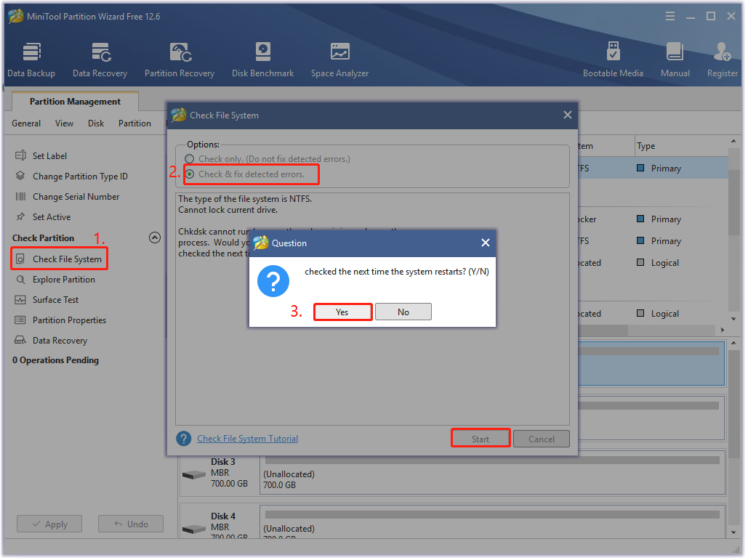Open the General menu
Image resolution: width=748 pixels, height=560 pixels.
26,123
